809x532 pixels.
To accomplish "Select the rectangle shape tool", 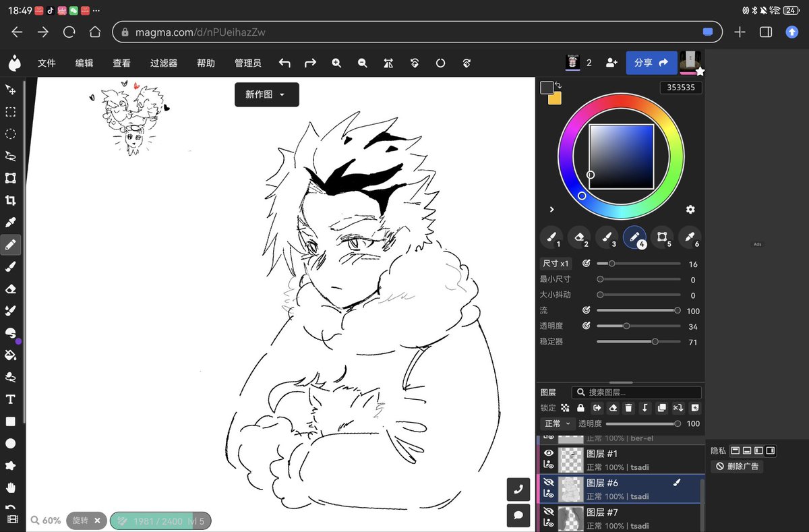I will tap(11, 421).
